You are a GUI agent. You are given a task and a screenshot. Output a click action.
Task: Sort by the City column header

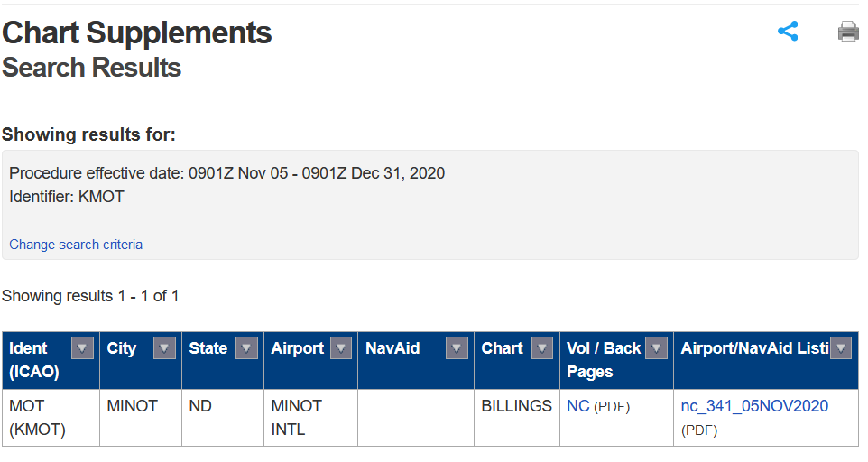122,348
